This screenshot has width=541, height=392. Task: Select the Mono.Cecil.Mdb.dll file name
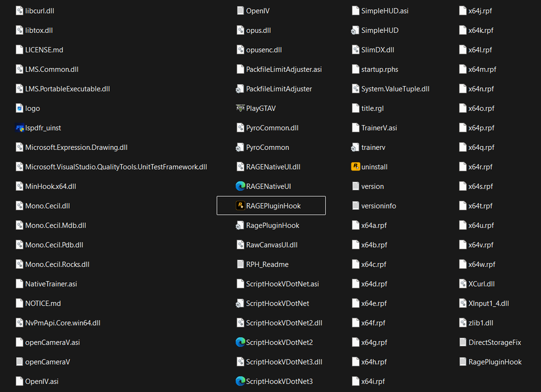point(56,225)
